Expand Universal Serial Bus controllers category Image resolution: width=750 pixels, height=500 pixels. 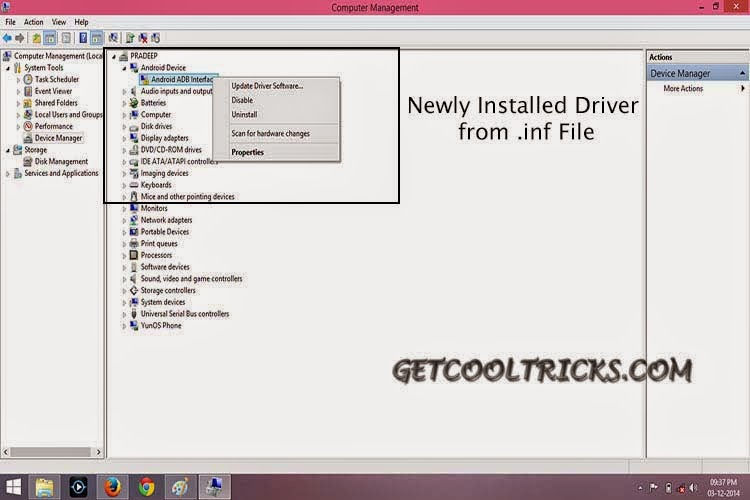click(x=124, y=314)
